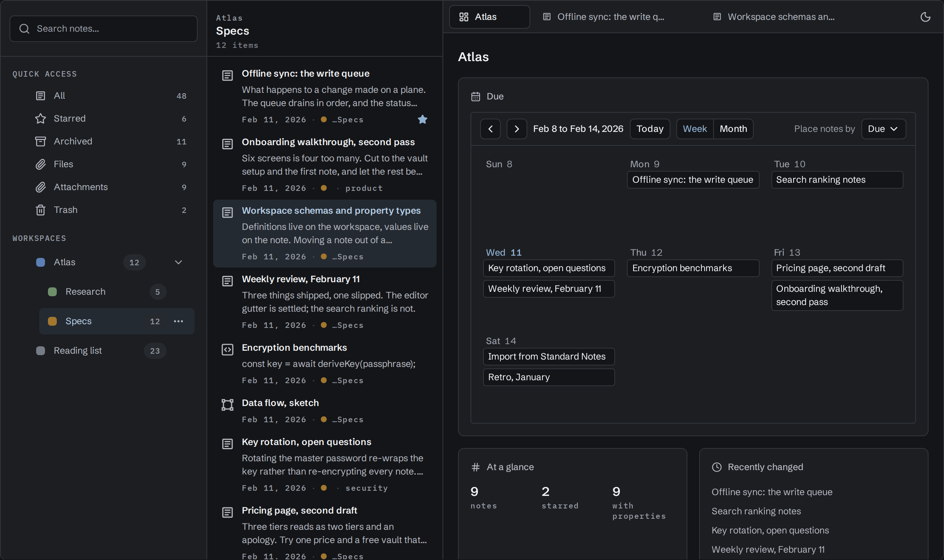Collapse the Atlas workspace tree

point(178,262)
